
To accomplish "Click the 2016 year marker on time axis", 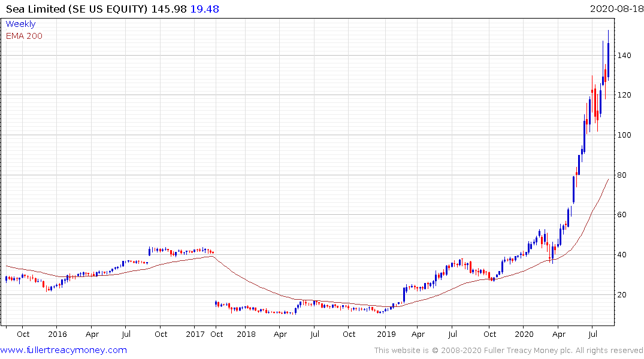I will (58, 334).
